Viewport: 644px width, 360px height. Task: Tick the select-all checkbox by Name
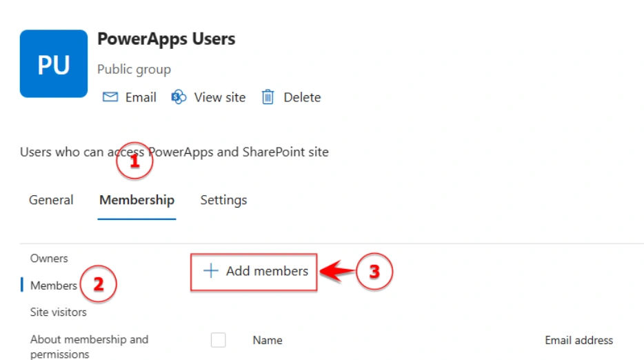pos(218,340)
